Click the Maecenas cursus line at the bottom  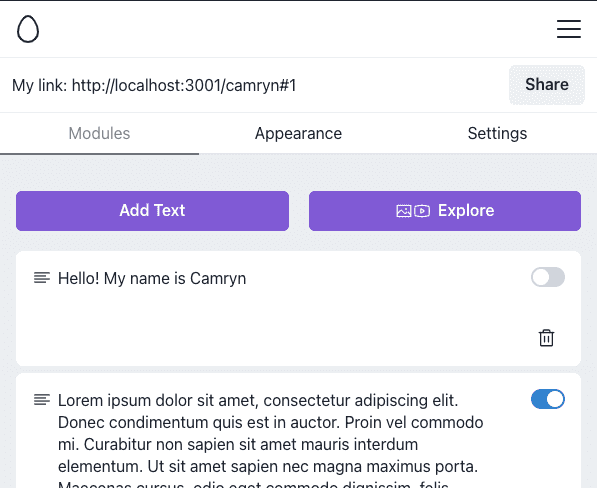(253, 484)
